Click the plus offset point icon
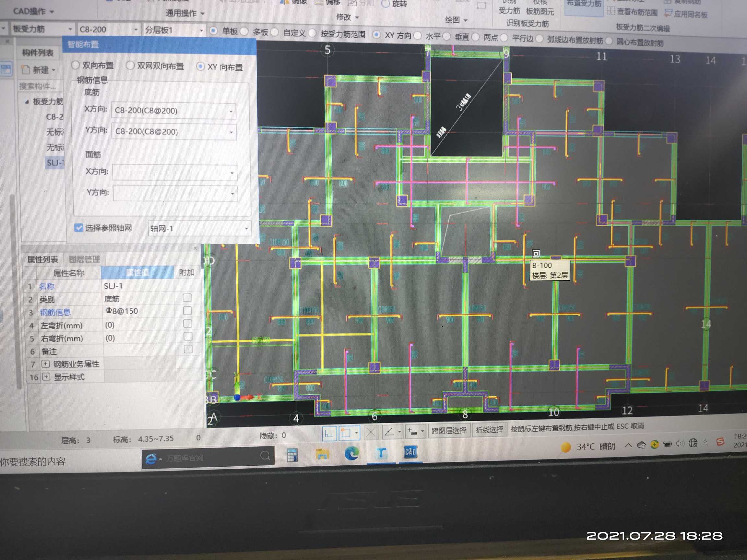The width and height of the screenshot is (747, 560). click(412, 431)
